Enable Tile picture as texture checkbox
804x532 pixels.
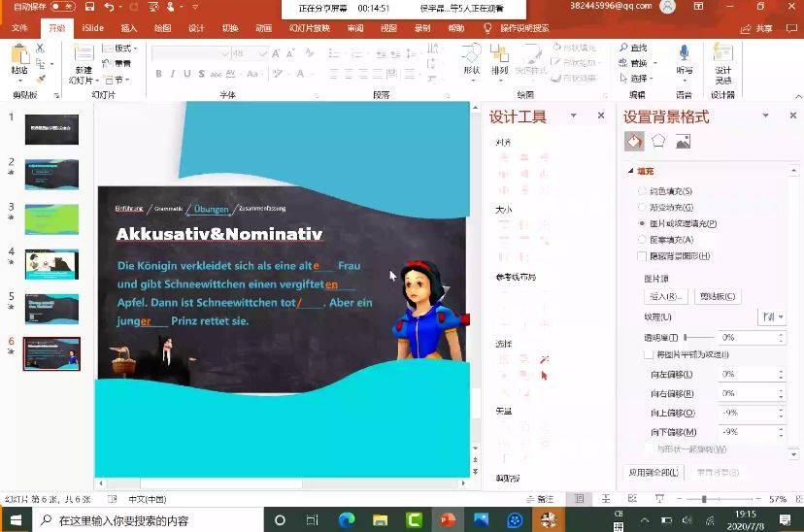(x=649, y=354)
